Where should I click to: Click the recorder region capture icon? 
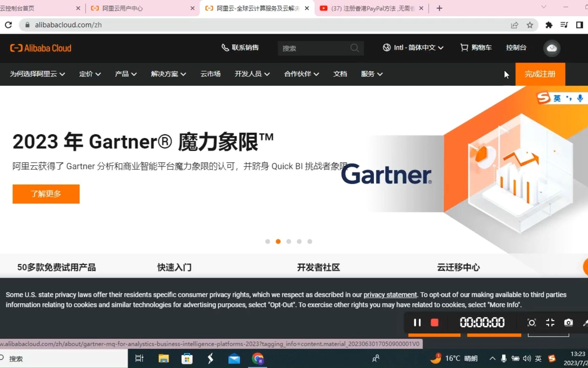(532, 322)
